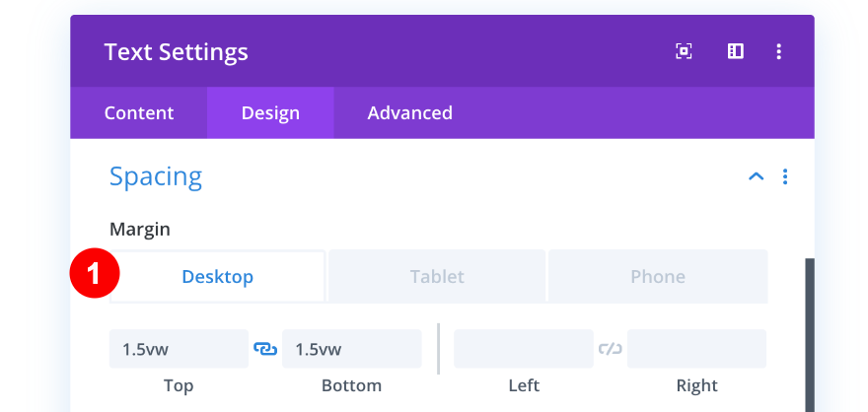Click the split-column snap modal icon
This screenshot has width=868, height=412.
(x=735, y=51)
